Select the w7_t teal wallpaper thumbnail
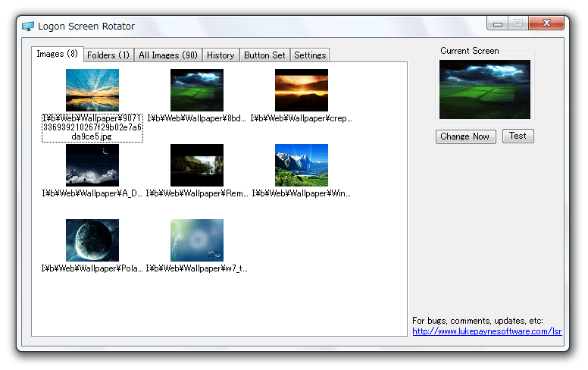 coord(197,240)
